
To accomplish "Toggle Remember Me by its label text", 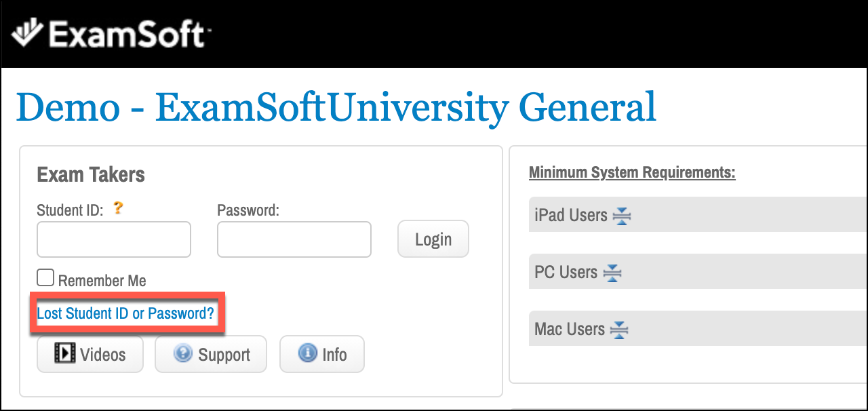I will [x=102, y=280].
